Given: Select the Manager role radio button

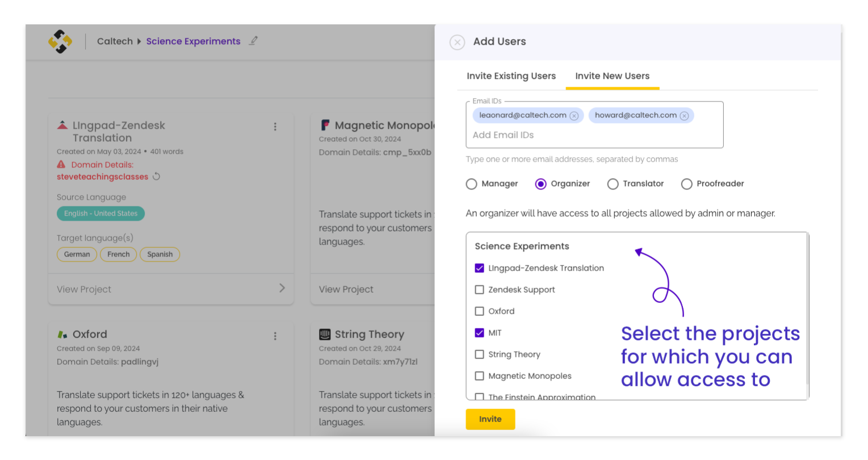Looking at the screenshot, I should point(471,184).
